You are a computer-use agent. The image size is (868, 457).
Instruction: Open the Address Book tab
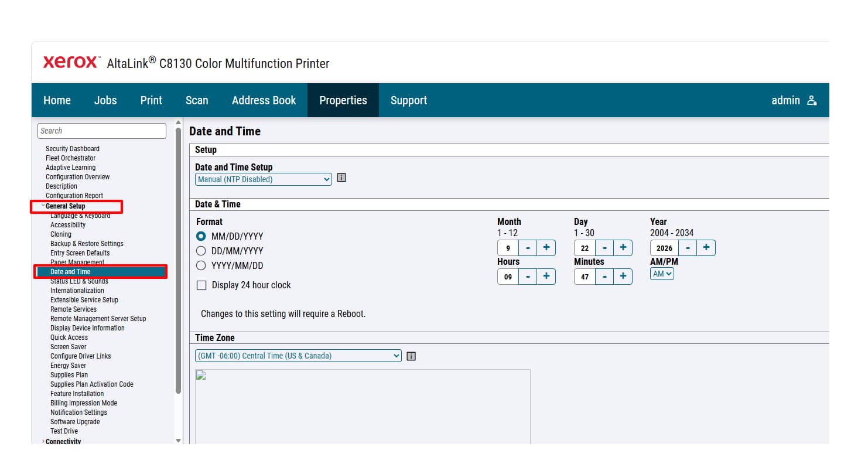coord(264,100)
